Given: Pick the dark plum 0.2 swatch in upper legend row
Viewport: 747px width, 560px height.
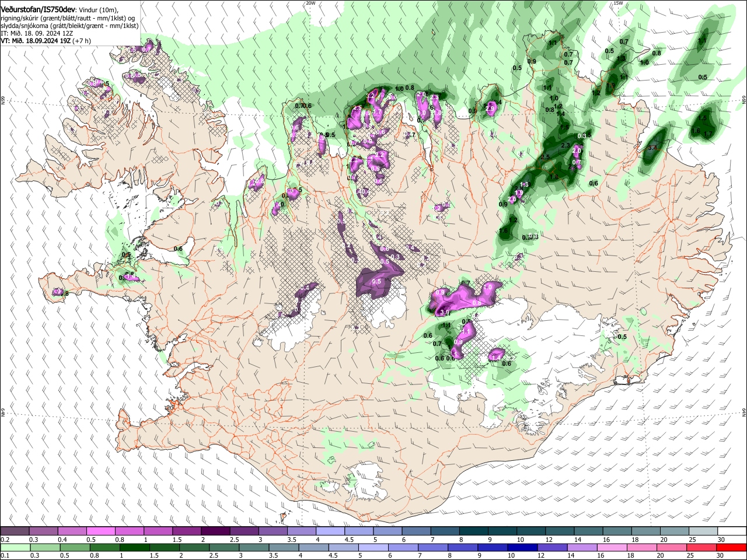Looking at the screenshot, I should [15, 531].
